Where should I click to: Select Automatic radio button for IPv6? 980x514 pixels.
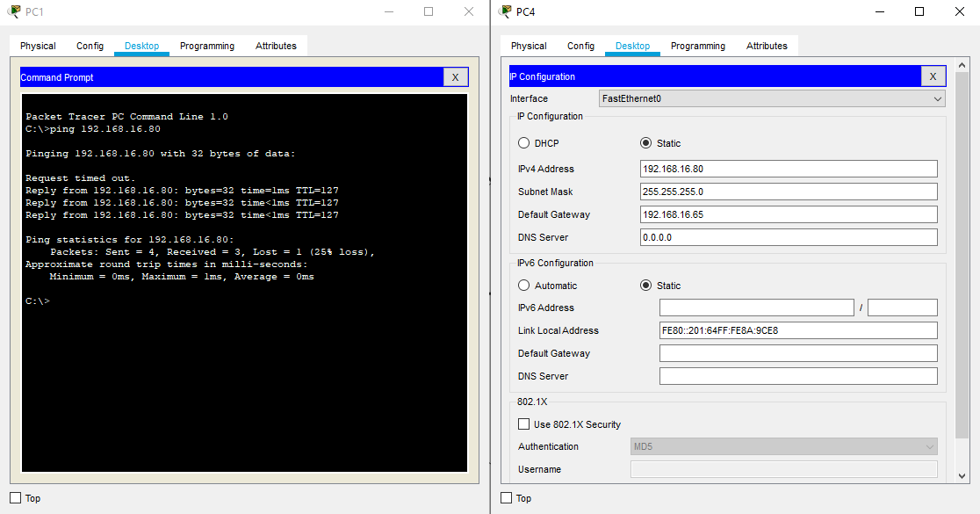(x=523, y=286)
